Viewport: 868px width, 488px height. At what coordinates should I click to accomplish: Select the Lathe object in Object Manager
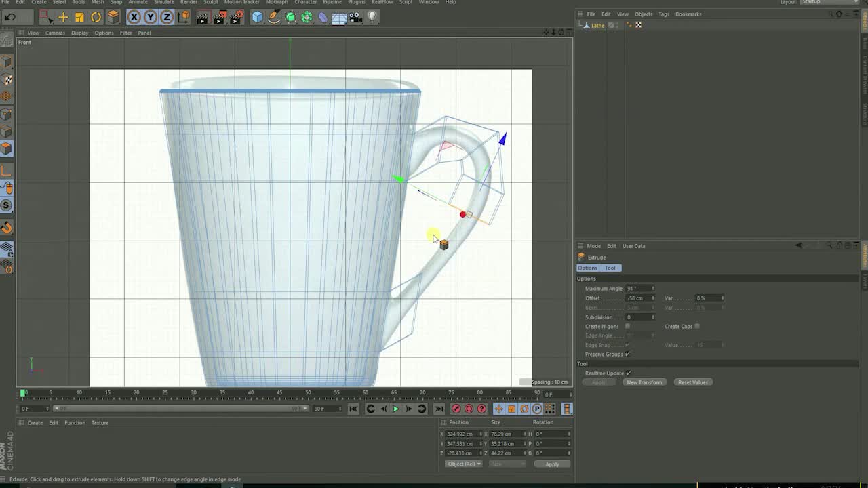click(x=597, y=25)
